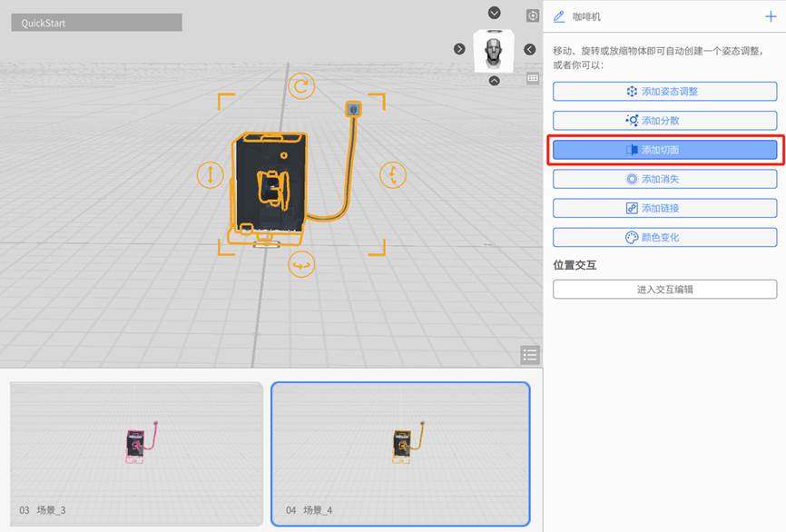Click 进入交互编辑 button
This screenshot has width=786, height=532.
664,290
